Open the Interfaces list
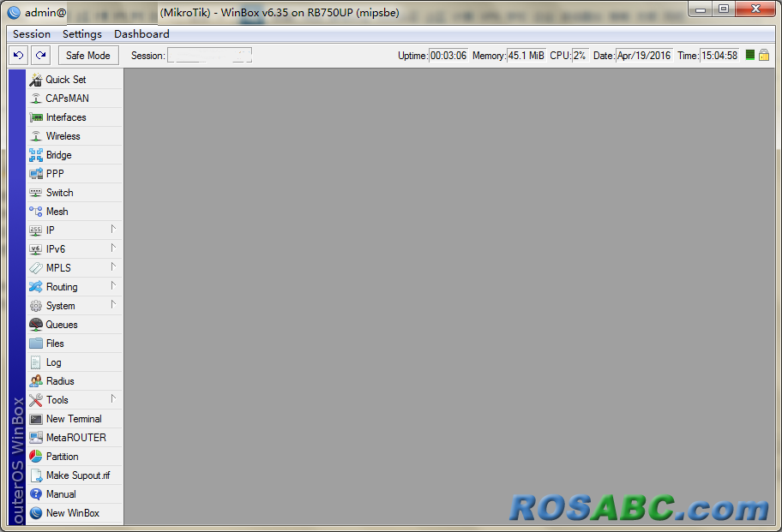 [x=74, y=117]
